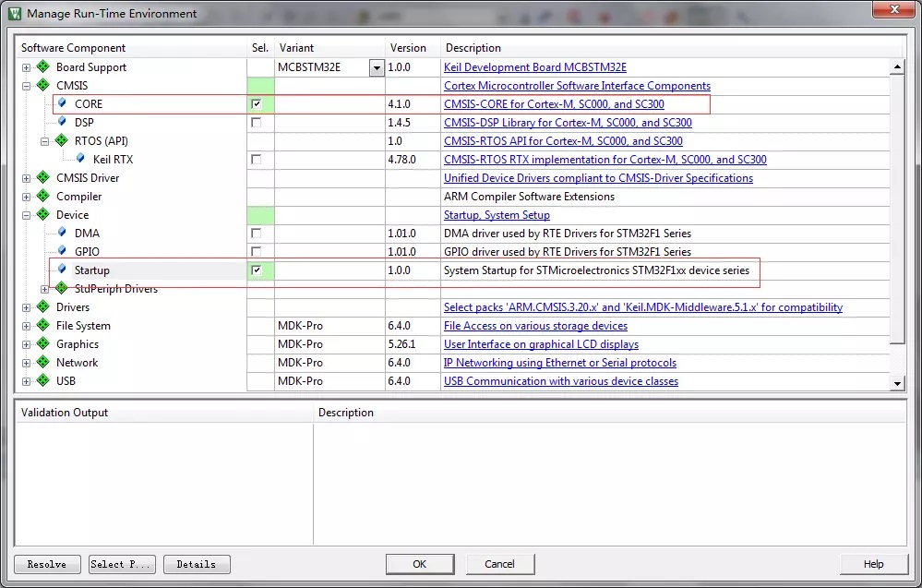Click the blue CORE component icon

[62, 102]
